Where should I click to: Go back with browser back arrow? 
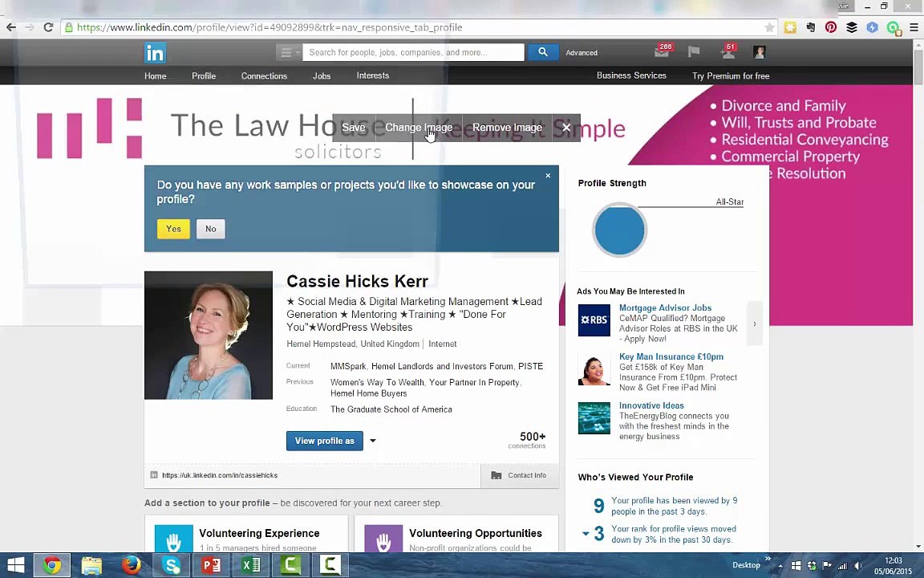pyautogui.click(x=10, y=27)
